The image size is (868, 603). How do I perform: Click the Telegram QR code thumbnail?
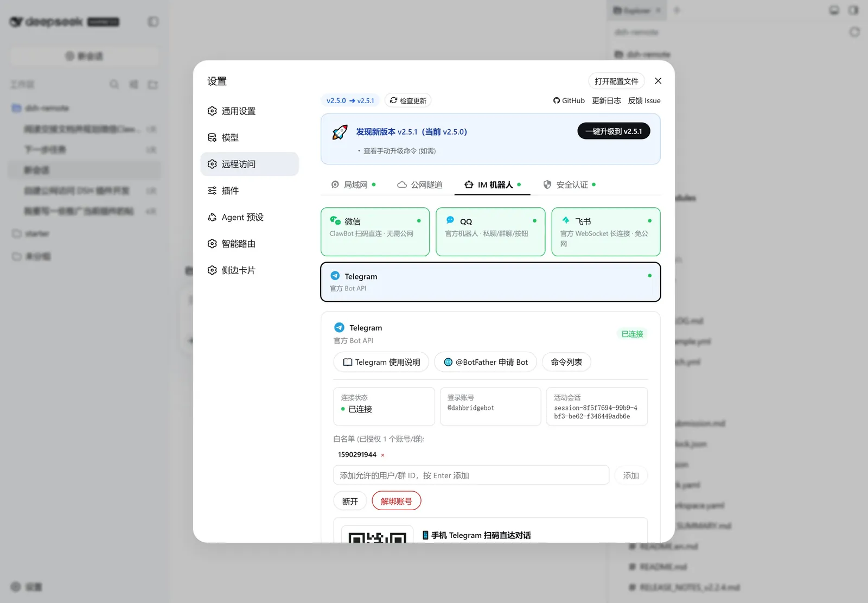378,535
